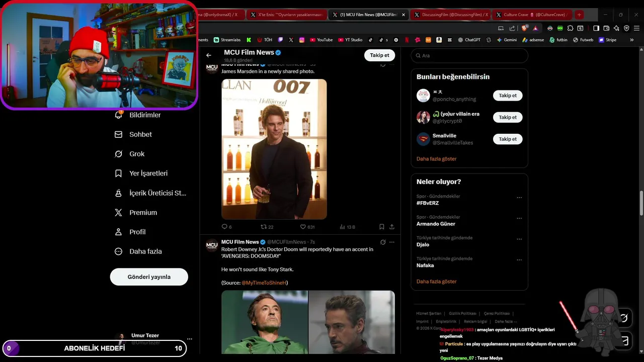
Task: Switch to the X'te Enis tab
Action: pyautogui.click(x=287, y=15)
